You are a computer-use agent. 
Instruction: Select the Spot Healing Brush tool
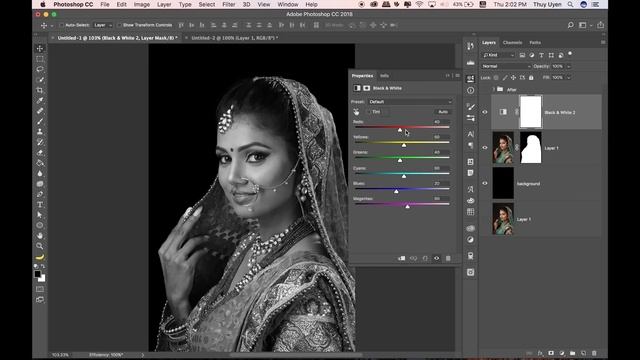[40, 111]
